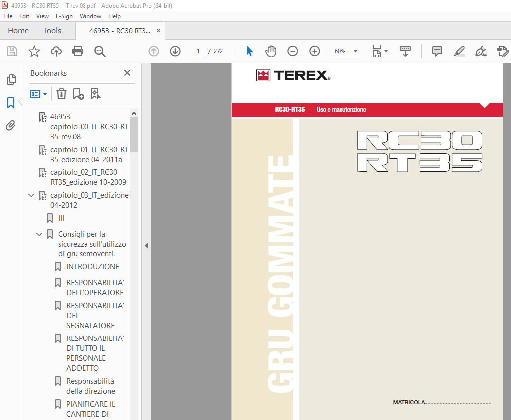
Task: Close the 46953 document tab
Action: [159, 31]
